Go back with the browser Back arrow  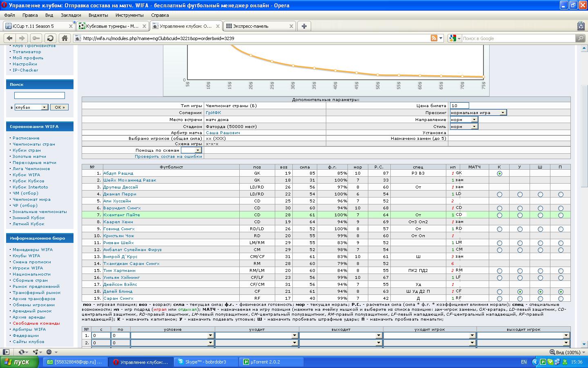(10, 38)
